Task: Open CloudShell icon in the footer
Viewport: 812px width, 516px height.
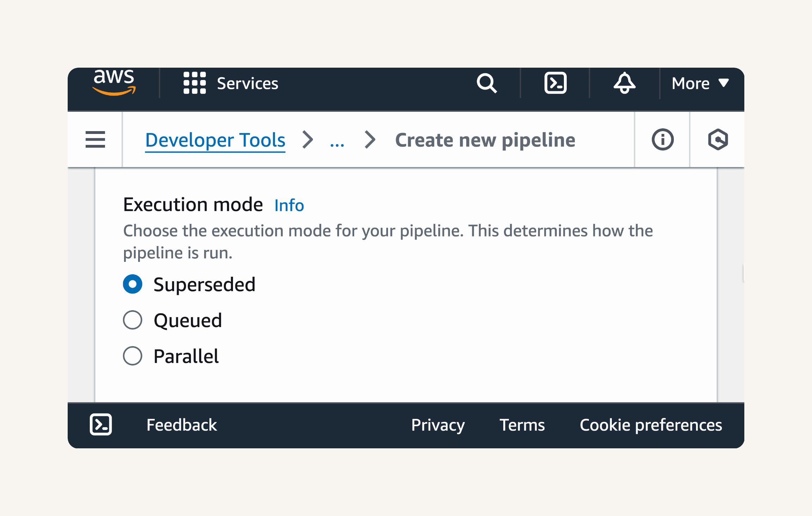Action: tap(101, 425)
